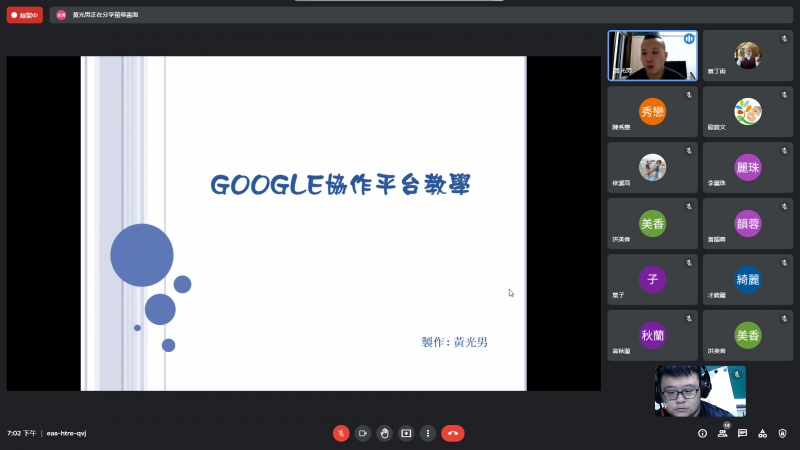The width and height of the screenshot is (800, 450).
Task: Select the 秀戀 participant tile
Action: pos(653,112)
